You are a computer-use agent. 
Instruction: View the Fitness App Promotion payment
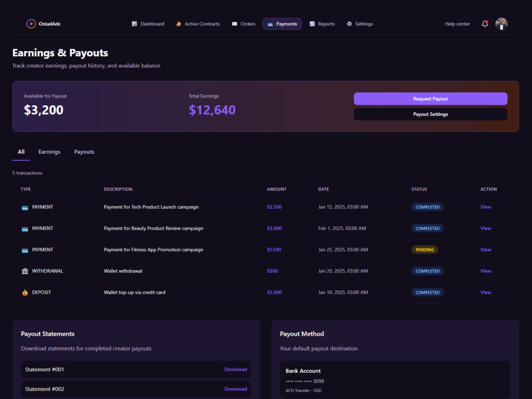coord(486,250)
